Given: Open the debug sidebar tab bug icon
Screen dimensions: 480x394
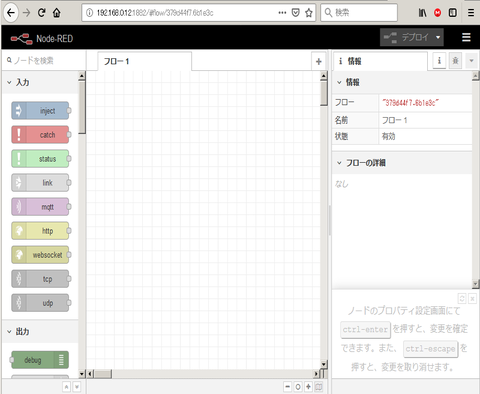Looking at the screenshot, I should point(455,61).
